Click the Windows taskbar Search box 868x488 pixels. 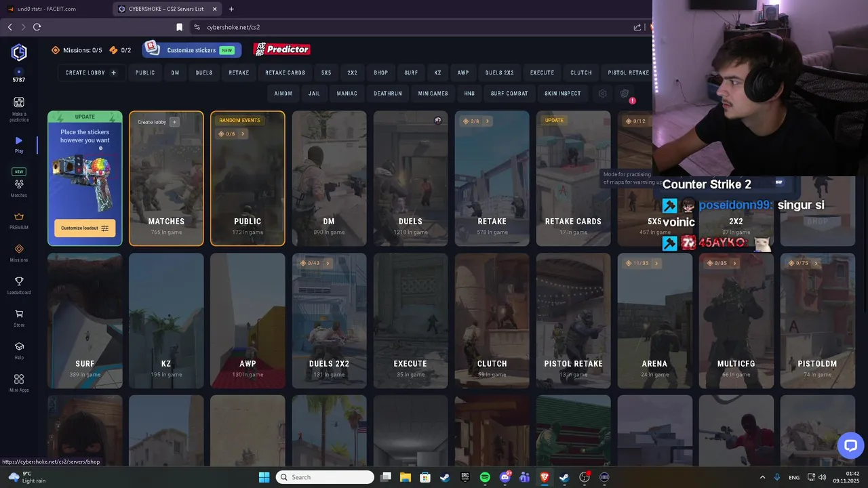point(325,477)
